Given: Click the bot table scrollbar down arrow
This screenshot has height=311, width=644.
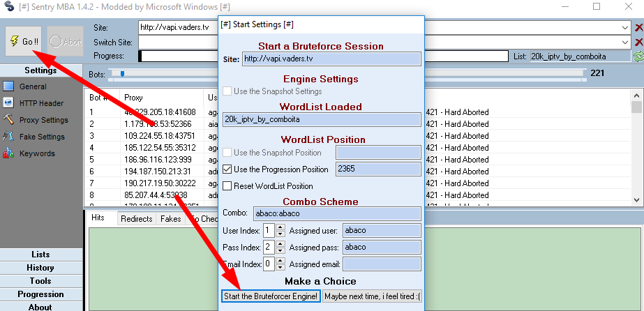Looking at the screenshot, I should 637,200.
